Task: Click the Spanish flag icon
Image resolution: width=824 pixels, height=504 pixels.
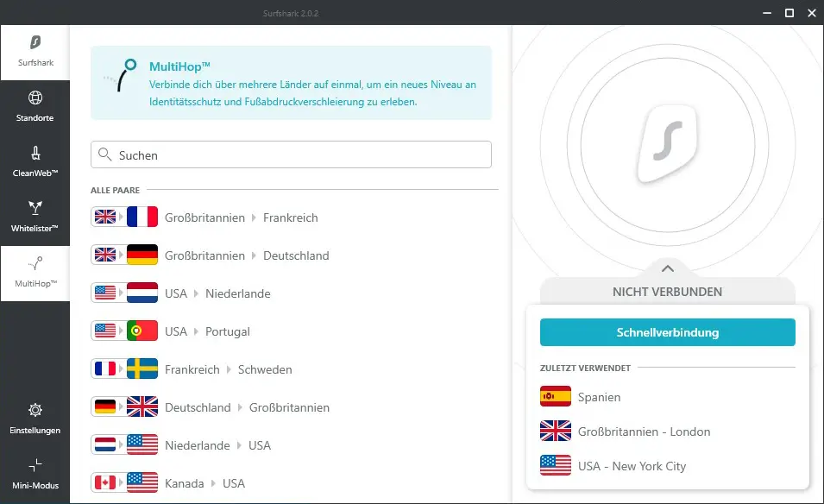Action: pos(556,396)
